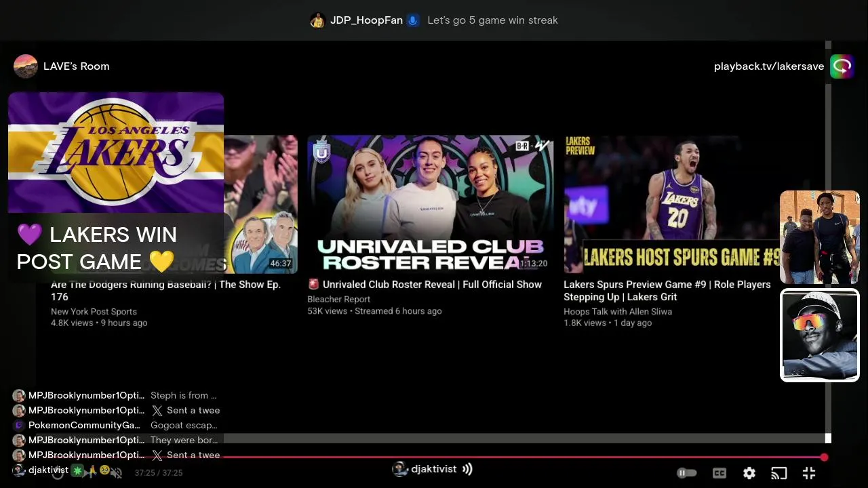The image size is (868, 488).
Task: Unmute the video with the speaker icon
Action: (117, 473)
